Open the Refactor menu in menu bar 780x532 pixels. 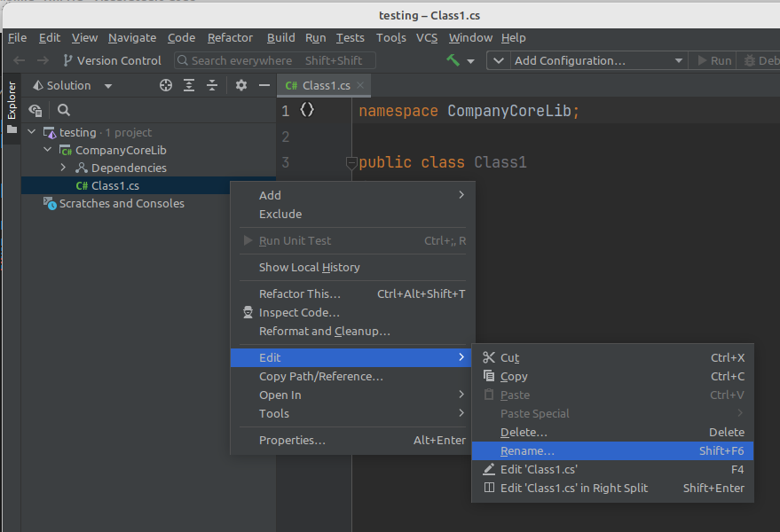[x=230, y=37]
